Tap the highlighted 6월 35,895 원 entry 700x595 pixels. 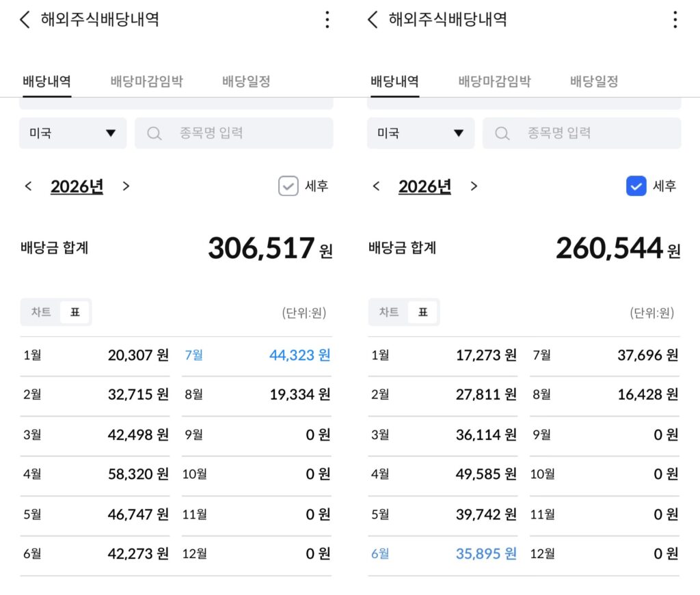click(443, 554)
